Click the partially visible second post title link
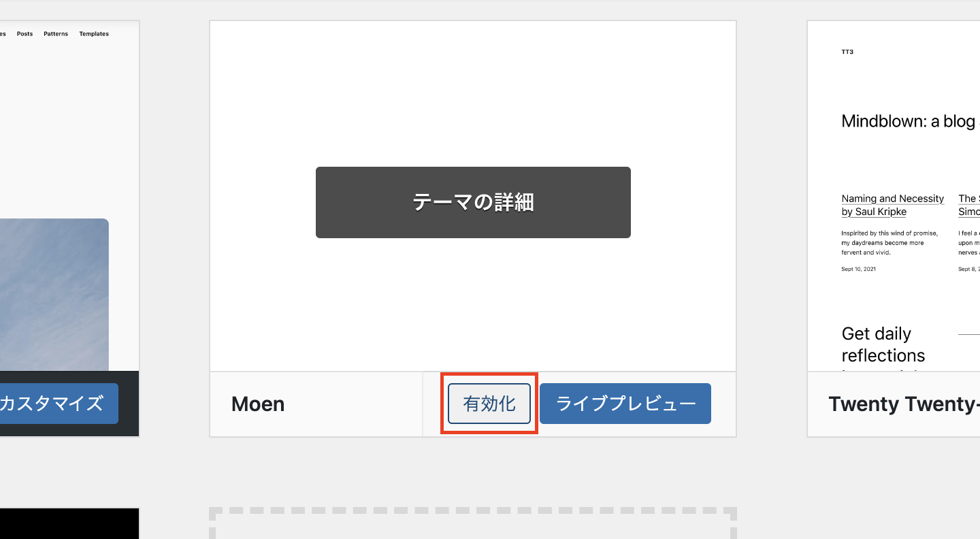Screen dimensions: 980x539 969,205
